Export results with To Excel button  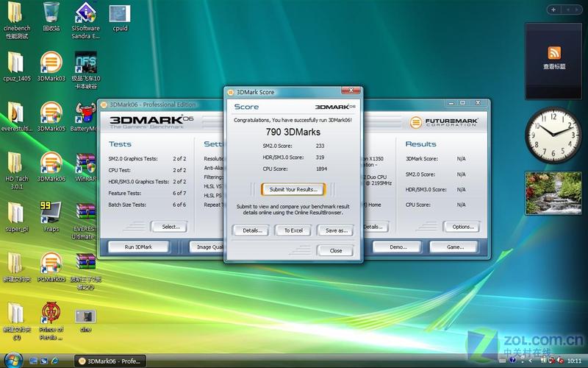point(293,230)
